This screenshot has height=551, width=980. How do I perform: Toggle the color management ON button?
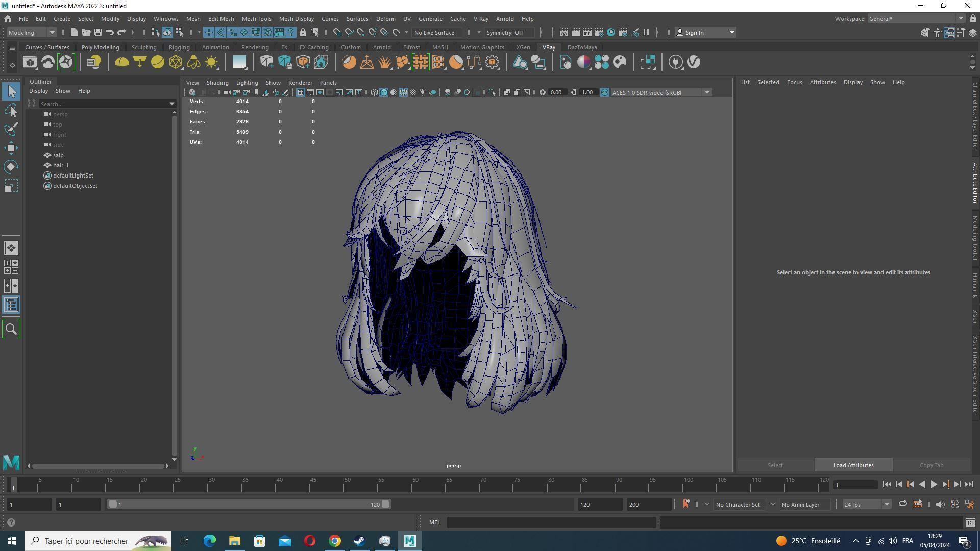point(605,92)
